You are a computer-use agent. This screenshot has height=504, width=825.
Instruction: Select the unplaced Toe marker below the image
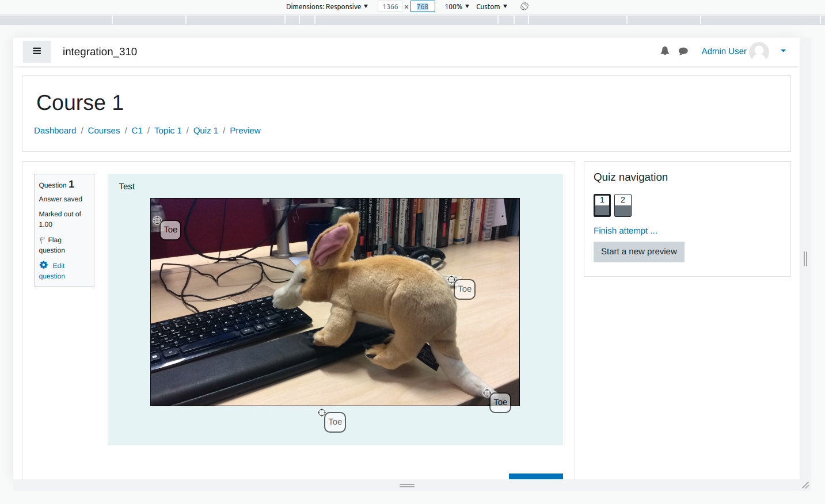pos(335,422)
